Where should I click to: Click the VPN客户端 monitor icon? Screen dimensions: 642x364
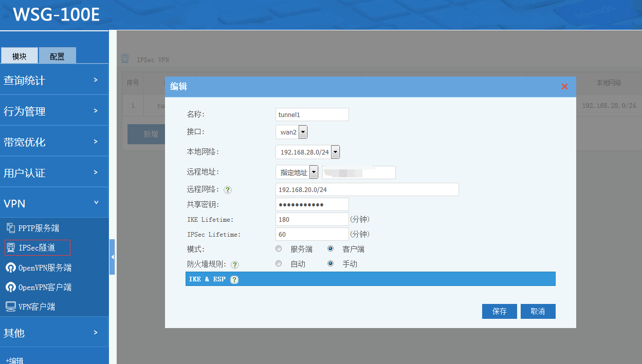[10, 306]
